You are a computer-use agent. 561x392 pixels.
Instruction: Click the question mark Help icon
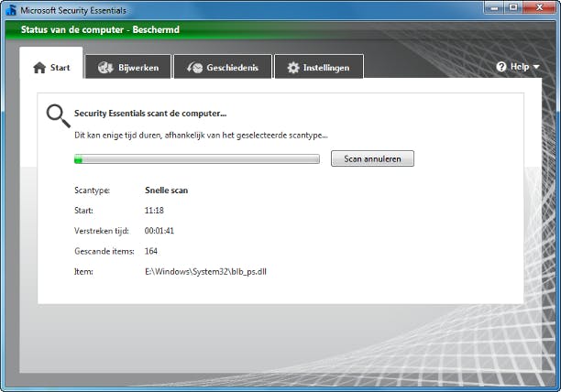501,67
